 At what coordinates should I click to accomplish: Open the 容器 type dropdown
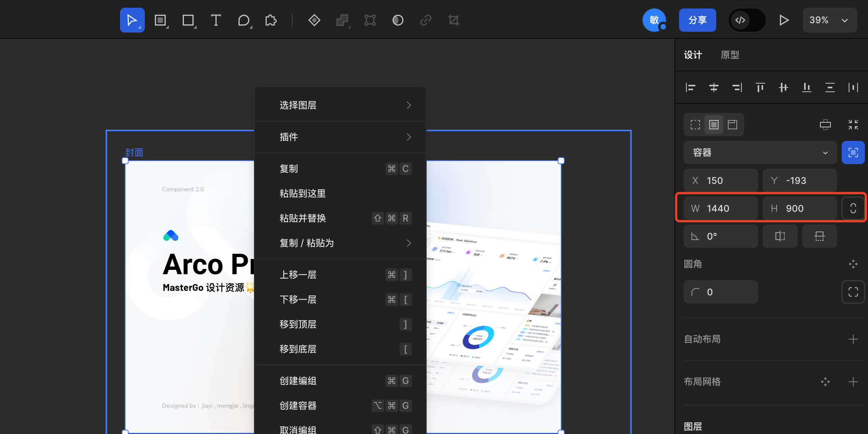click(x=760, y=153)
